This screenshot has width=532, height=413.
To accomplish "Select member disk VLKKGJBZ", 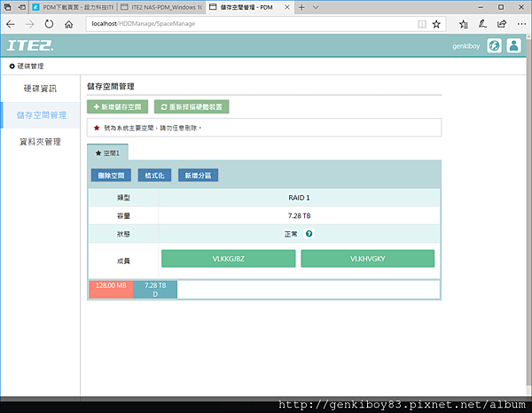I will pyautogui.click(x=229, y=259).
